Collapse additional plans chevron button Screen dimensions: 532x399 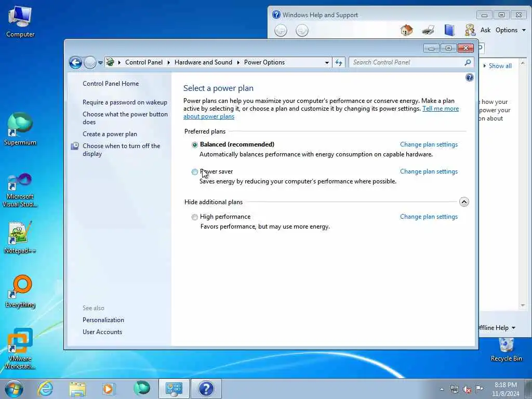(x=464, y=202)
